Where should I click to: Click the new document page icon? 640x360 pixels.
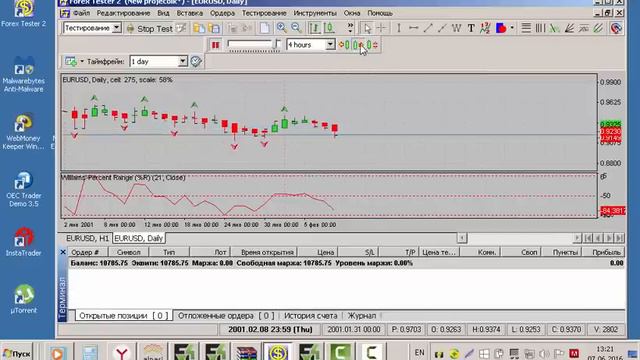[x=264, y=28]
